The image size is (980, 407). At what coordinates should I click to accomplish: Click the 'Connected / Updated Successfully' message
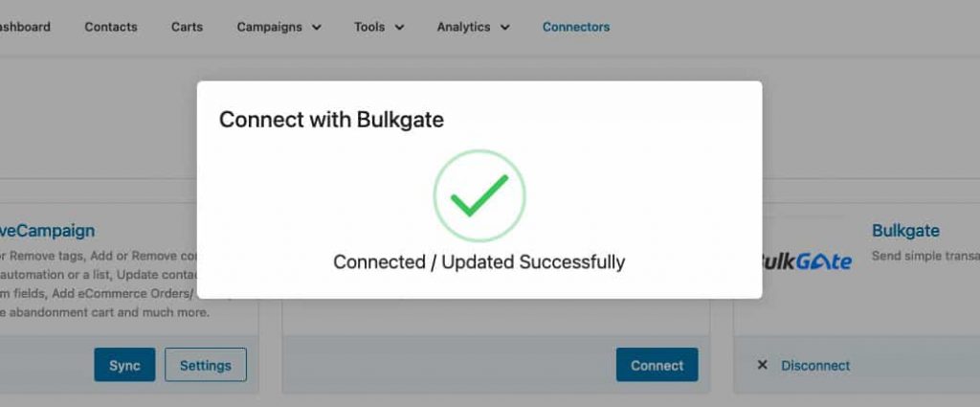pos(479,261)
